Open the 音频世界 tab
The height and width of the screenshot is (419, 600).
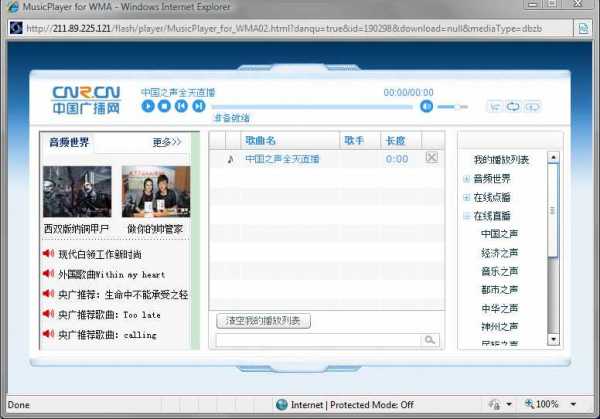[69, 142]
